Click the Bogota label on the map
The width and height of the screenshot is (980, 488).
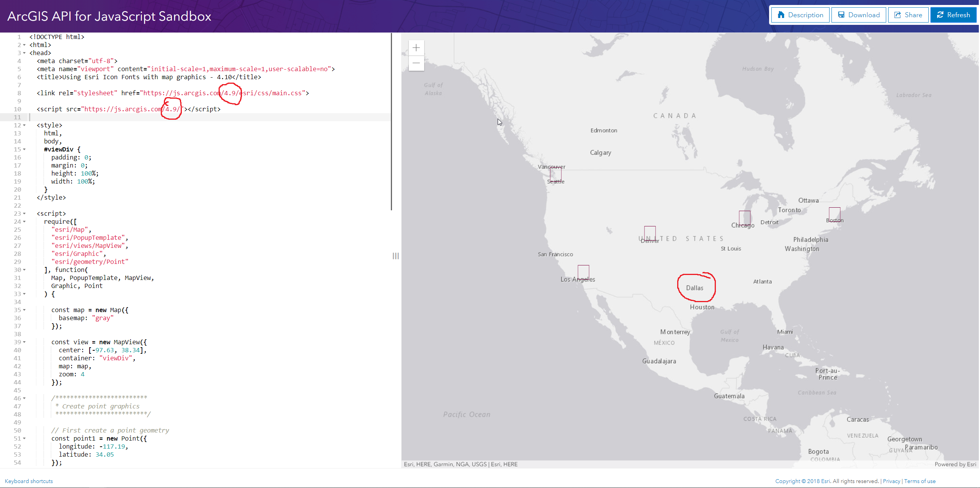click(x=818, y=452)
